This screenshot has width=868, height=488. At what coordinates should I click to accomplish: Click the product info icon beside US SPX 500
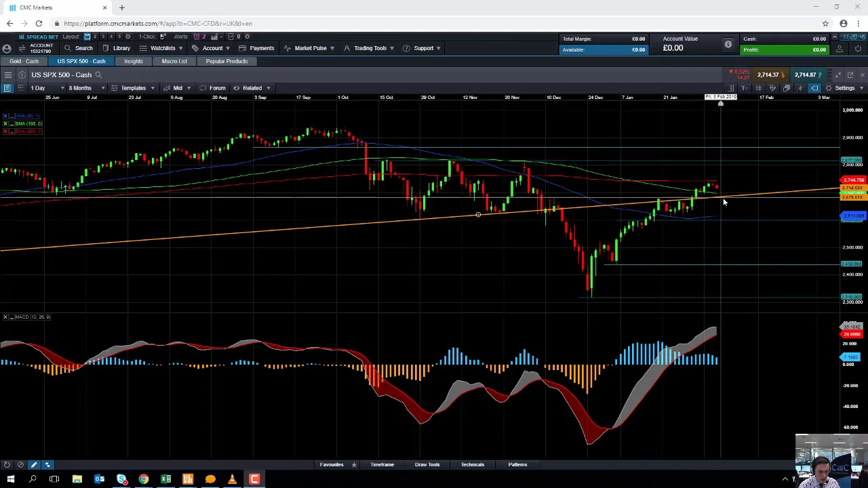pyautogui.click(x=22, y=75)
